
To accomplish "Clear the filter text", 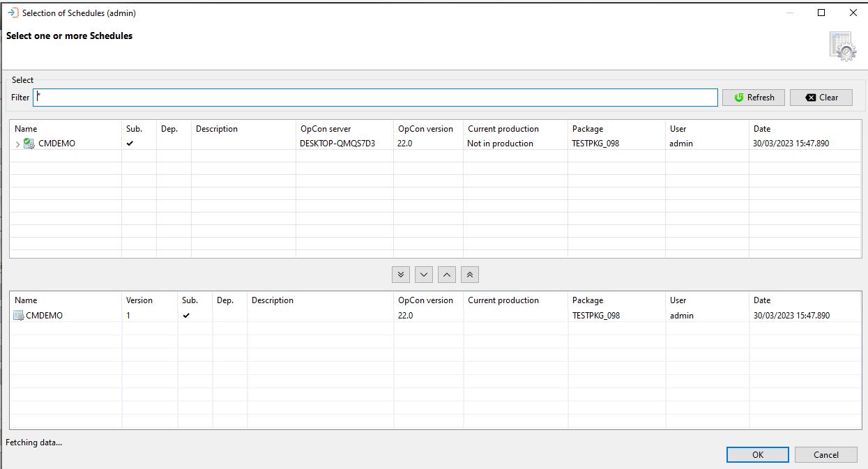I will [x=821, y=98].
